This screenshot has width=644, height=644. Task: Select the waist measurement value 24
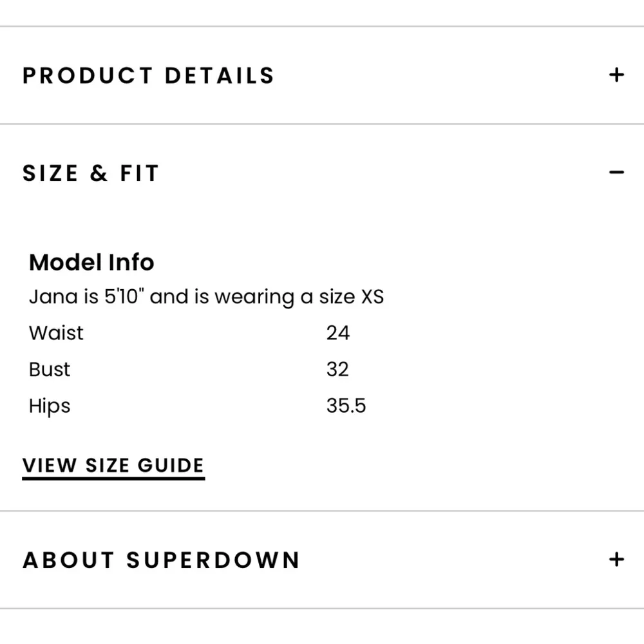[337, 333]
